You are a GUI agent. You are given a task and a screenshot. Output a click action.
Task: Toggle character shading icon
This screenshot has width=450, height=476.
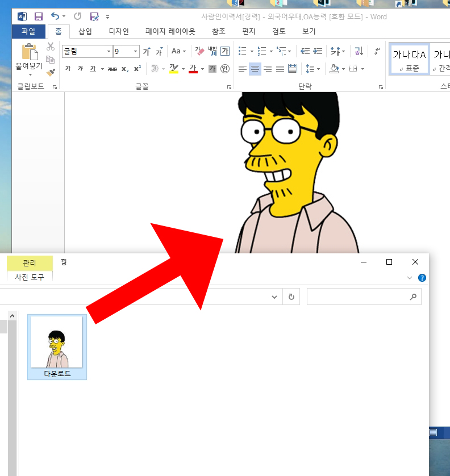(213, 69)
